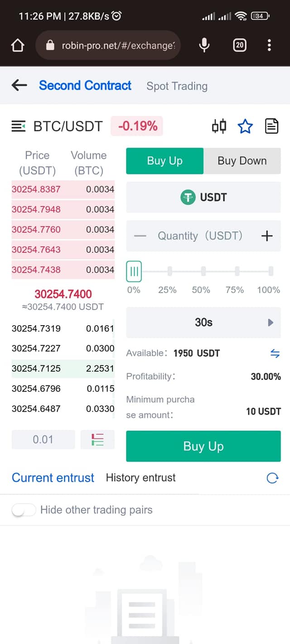Image resolution: width=290 pixels, height=644 pixels.
Task: Add BTC/USDT to favorites with star
Action: click(245, 126)
